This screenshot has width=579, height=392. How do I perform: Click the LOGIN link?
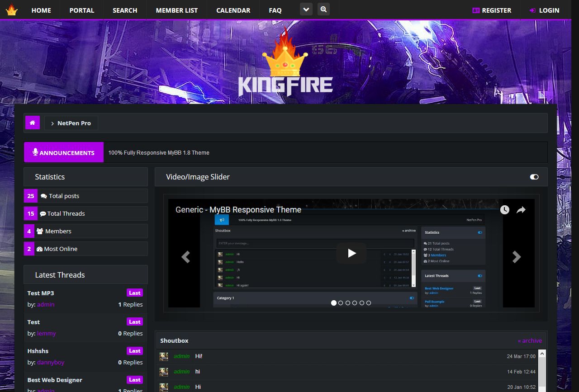tap(545, 10)
